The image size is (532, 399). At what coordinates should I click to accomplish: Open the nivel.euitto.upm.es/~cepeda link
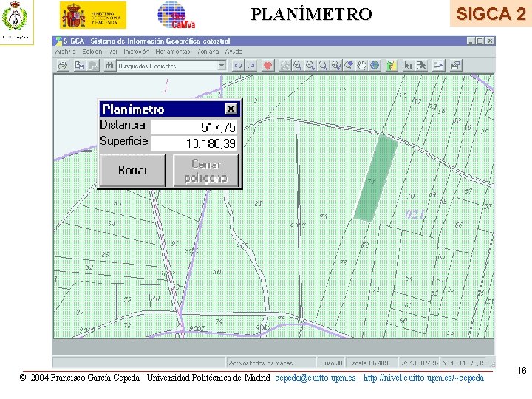(x=423, y=378)
